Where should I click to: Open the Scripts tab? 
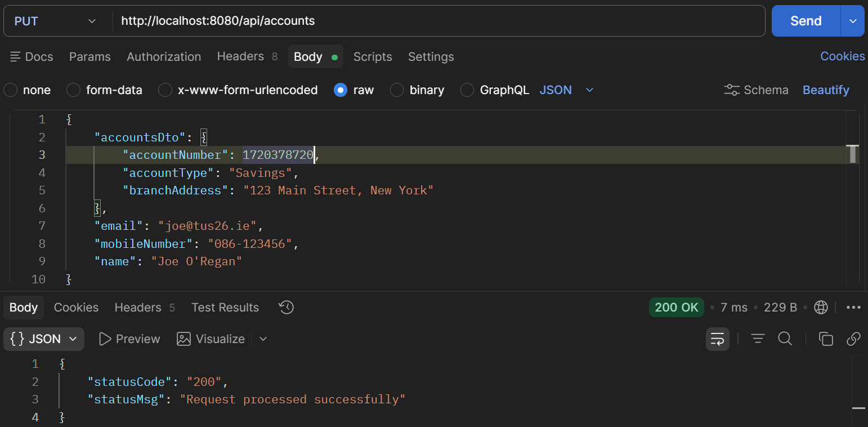click(373, 57)
